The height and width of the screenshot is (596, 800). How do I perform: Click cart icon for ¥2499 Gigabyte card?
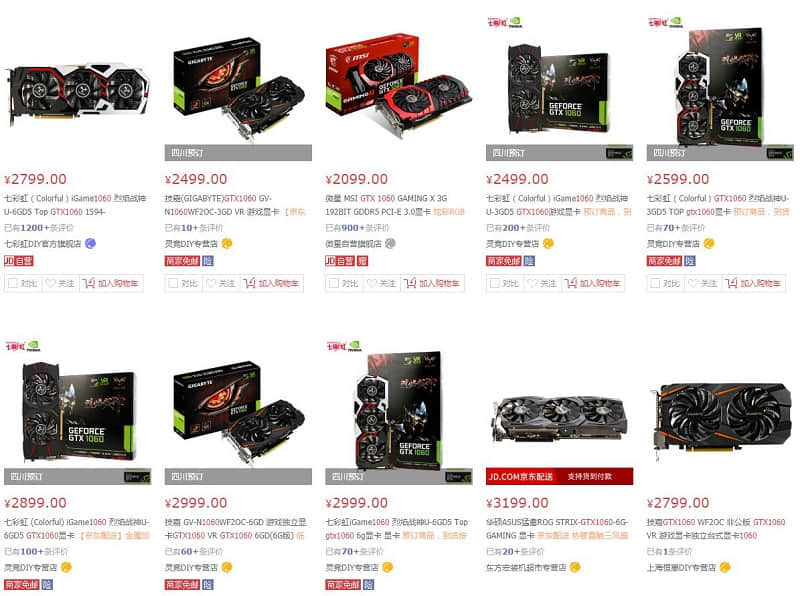click(x=249, y=283)
